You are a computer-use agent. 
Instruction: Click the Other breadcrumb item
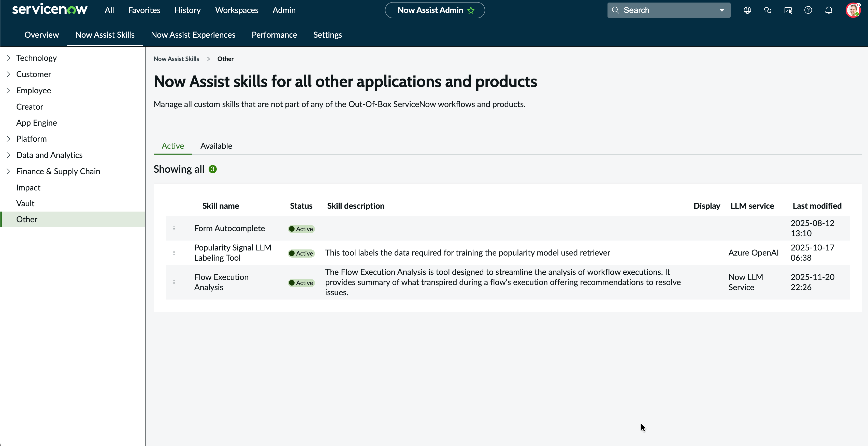(225, 59)
